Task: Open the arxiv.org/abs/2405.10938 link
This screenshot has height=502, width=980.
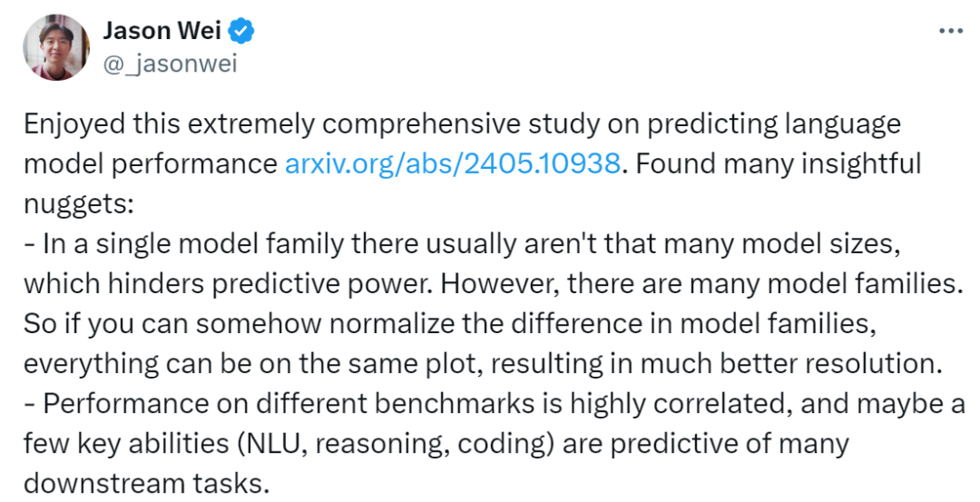Action: click(x=453, y=164)
